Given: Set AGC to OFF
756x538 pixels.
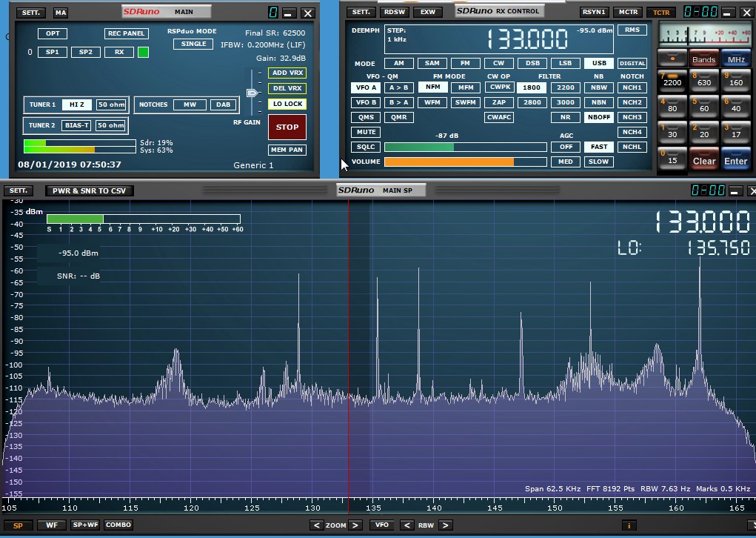Looking at the screenshot, I should pos(566,147).
